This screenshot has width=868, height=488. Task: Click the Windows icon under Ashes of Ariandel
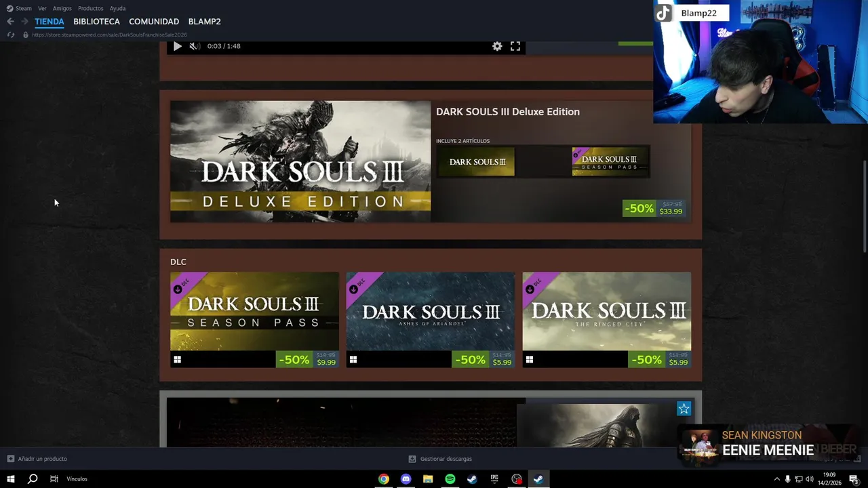coord(353,360)
